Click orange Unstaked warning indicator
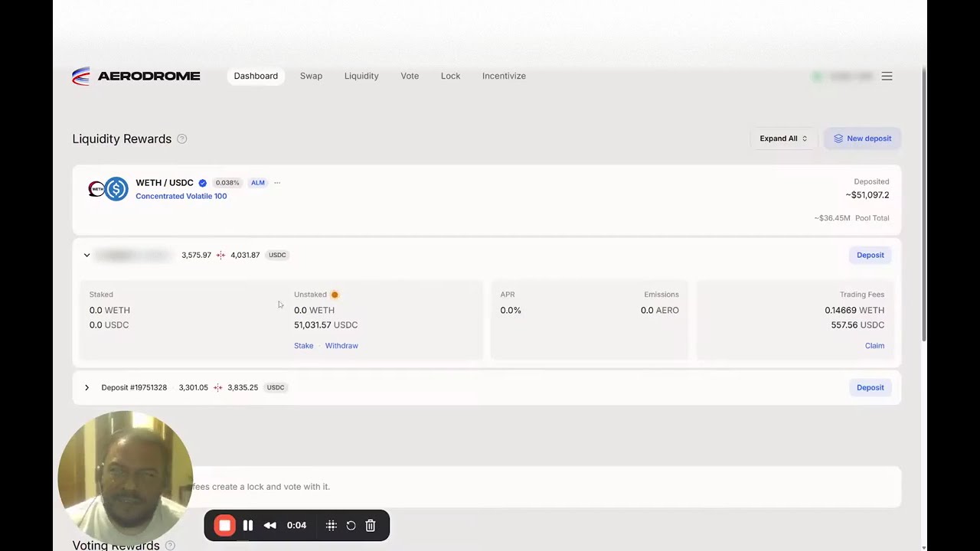The width and height of the screenshot is (980, 551). pos(335,295)
